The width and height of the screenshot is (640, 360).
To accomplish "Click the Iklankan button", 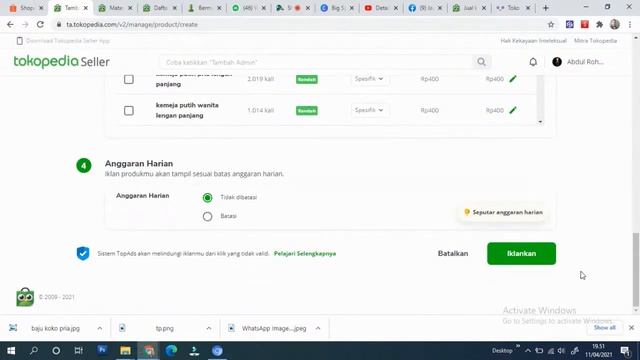I will click(x=521, y=253).
